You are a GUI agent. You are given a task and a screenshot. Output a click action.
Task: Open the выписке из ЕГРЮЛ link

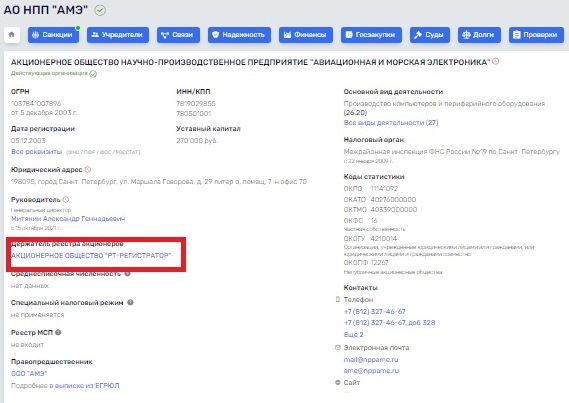(x=87, y=386)
